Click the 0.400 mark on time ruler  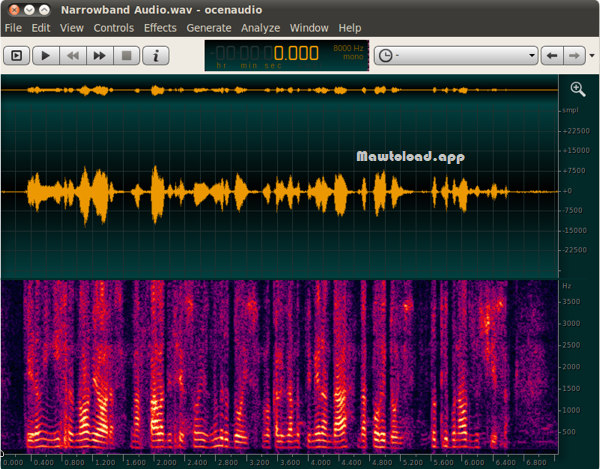(x=43, y=462)
